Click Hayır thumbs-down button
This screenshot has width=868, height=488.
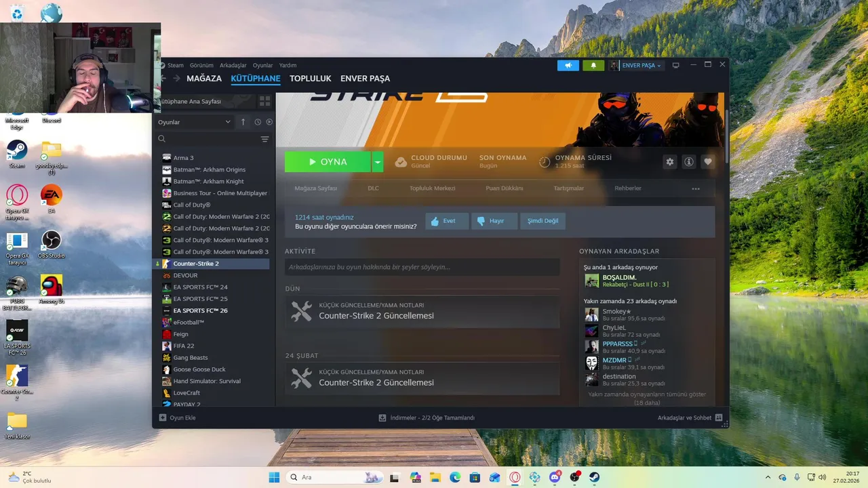495,221
